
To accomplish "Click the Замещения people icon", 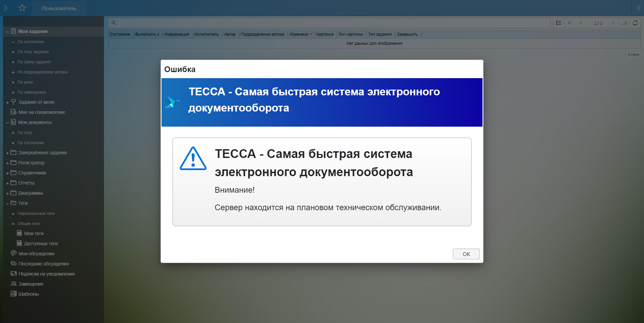I will [x=13, y=284].
